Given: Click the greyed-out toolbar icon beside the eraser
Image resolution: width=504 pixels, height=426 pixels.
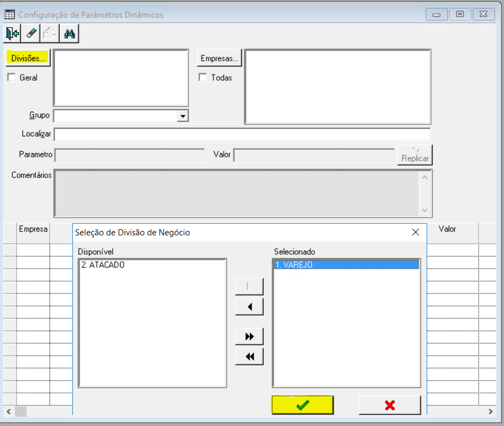Looking at the screenshot, I should click(x=50, y=33).
